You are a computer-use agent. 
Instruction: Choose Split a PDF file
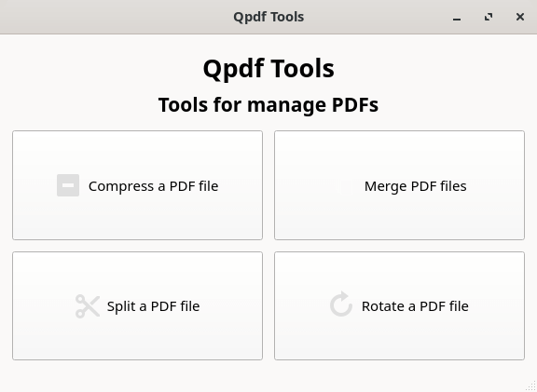(137, 305)
